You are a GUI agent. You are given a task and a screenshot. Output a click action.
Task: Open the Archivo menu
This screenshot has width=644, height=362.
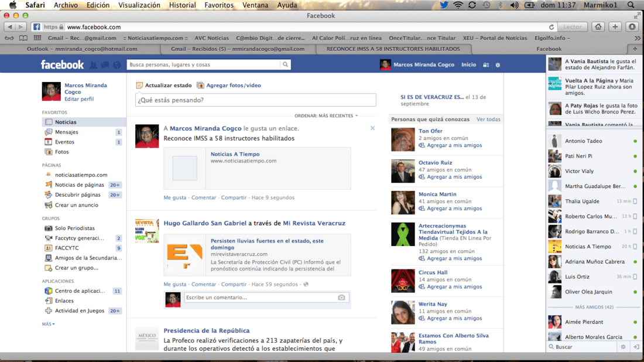click(66, 5)
